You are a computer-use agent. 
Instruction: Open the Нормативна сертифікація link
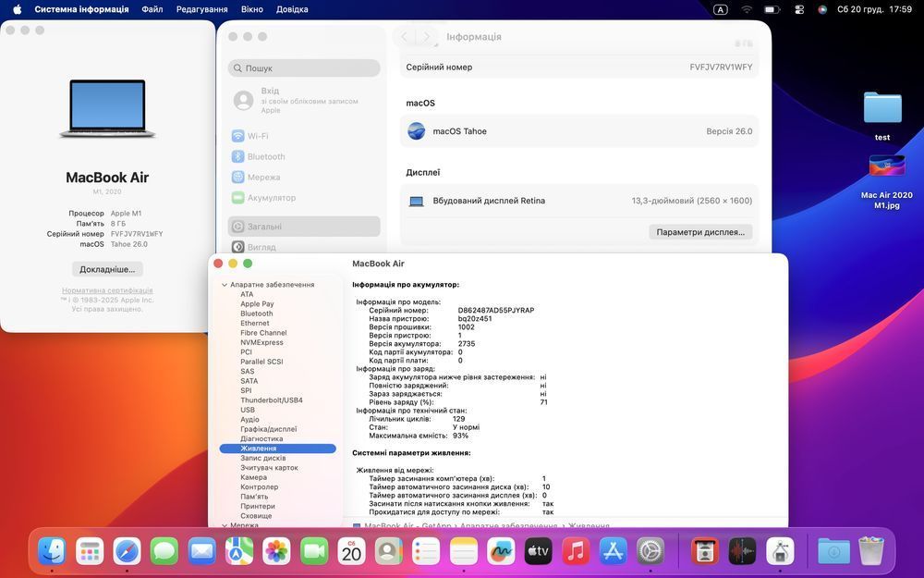(107, 290)
